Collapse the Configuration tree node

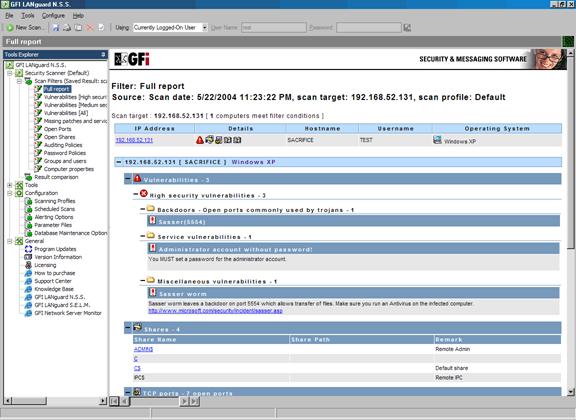[10, 193]
